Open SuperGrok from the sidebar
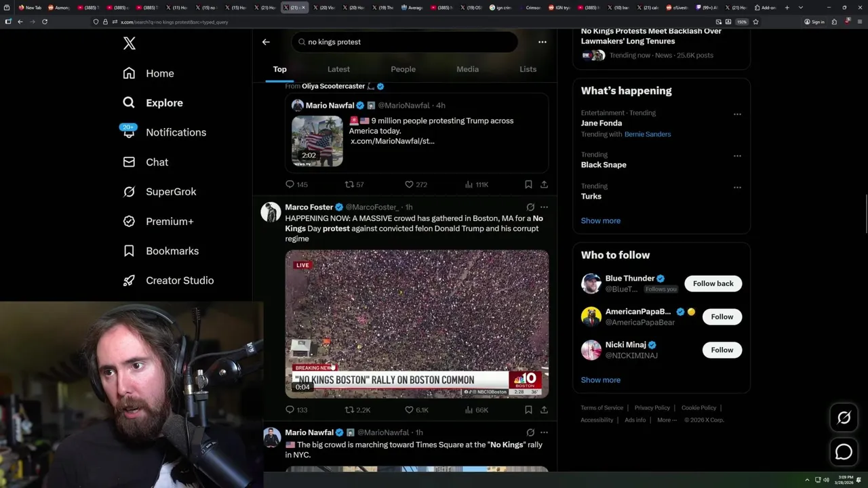Image resolution: width=868 pixels, height=488 pixels. coord(160,192)
